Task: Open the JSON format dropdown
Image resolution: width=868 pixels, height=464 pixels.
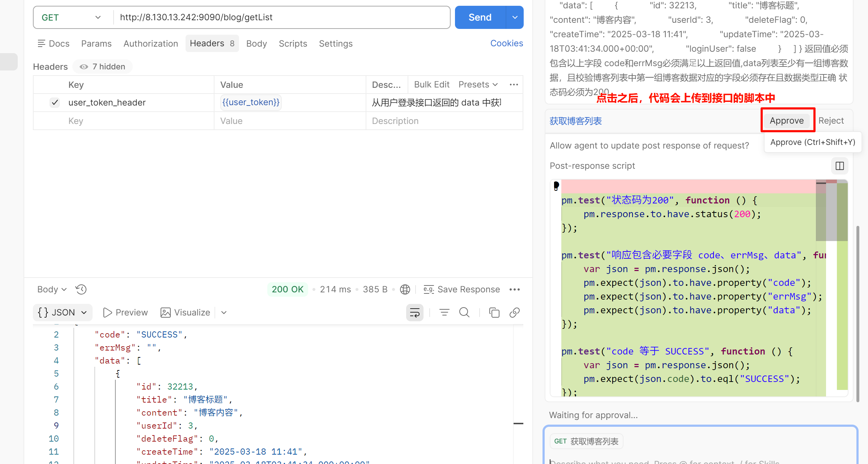Action: coord(63,313)
